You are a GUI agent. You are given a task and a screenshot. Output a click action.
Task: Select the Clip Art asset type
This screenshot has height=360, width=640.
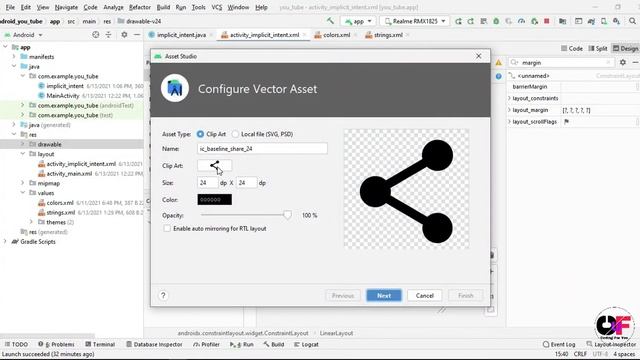tap(200, 134)
